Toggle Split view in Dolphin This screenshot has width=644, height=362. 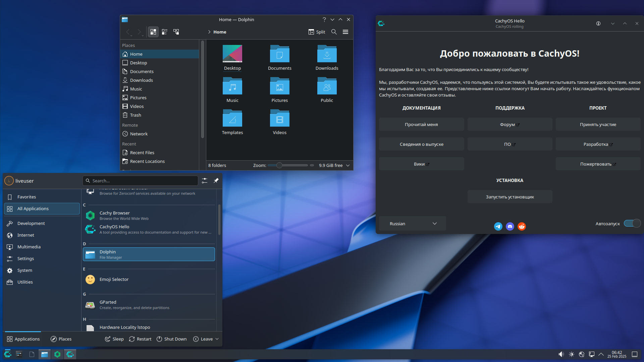click(x=317, y=32)
